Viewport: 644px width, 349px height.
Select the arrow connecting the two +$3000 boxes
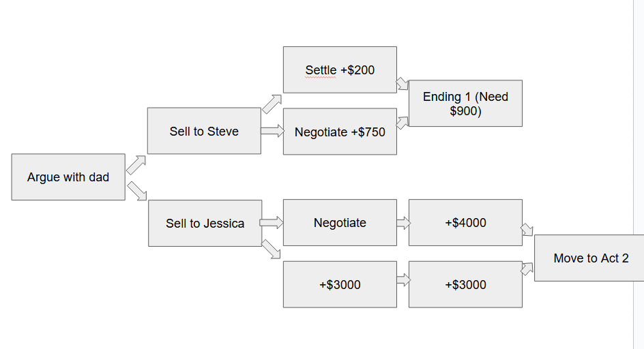[x=402, y=279]
